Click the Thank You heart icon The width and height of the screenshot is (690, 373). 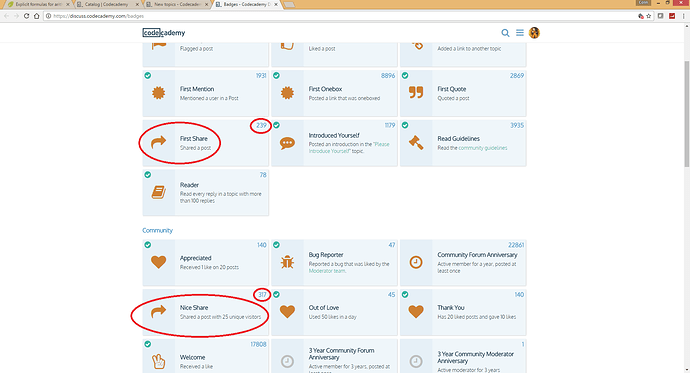click(x=416, y=312)
